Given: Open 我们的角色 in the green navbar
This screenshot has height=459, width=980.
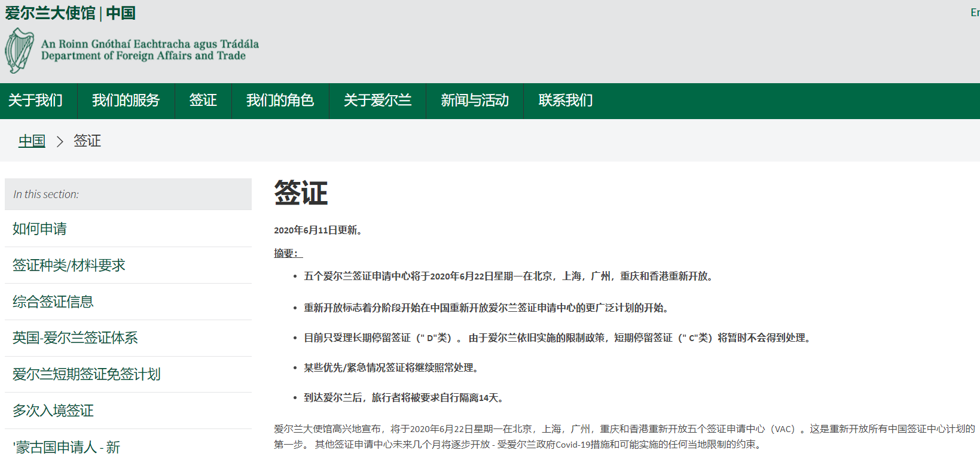Looking at the screenshot, I should pyautogui.click(x=280, y=101).
